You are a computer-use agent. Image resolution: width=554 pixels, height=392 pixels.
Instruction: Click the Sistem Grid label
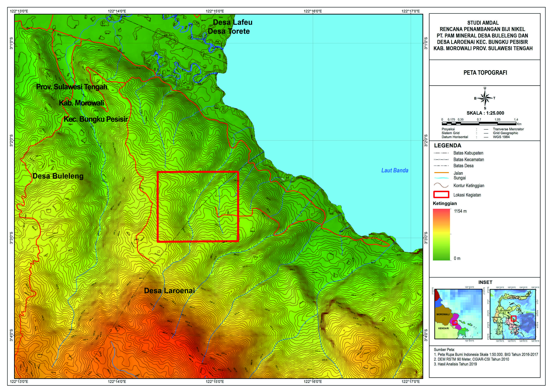click(450, 133)
